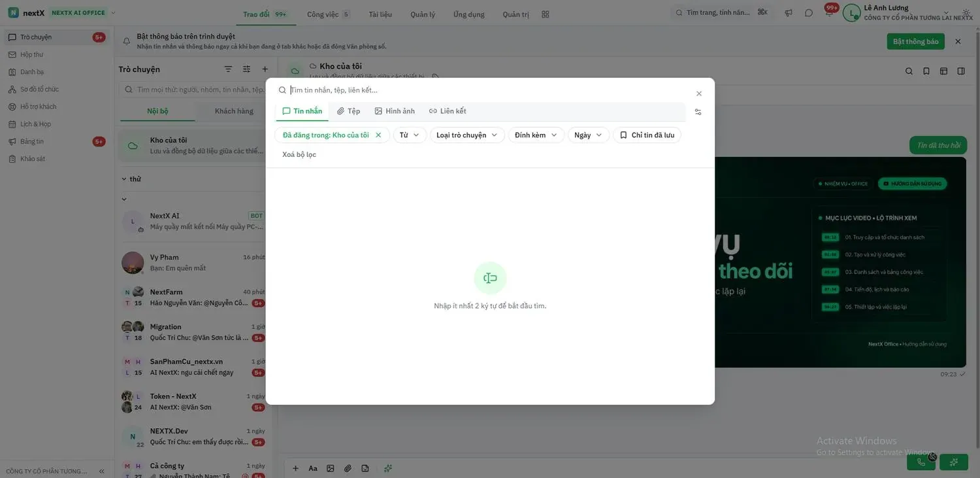The width and height of the screenshot is (980, 478).
Task: Open the 'Đính kèm' attachment dropdown
Action: [x=536, y=135]
